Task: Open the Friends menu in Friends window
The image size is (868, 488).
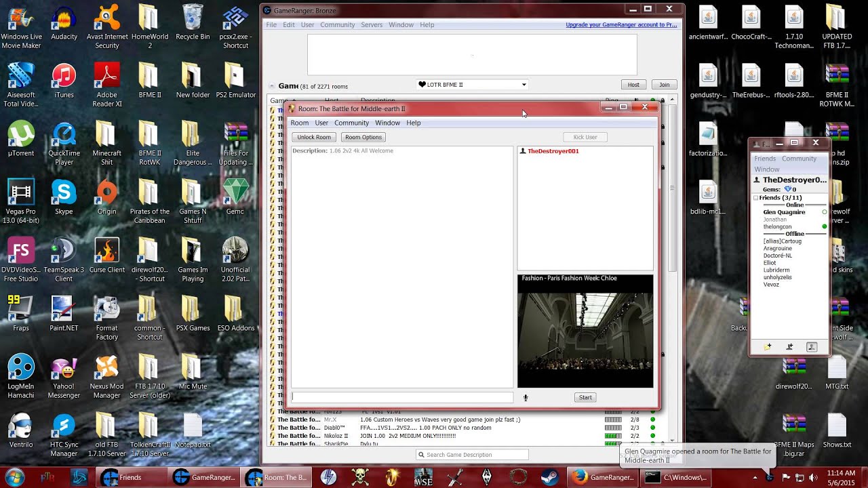Action: point(765,159)
